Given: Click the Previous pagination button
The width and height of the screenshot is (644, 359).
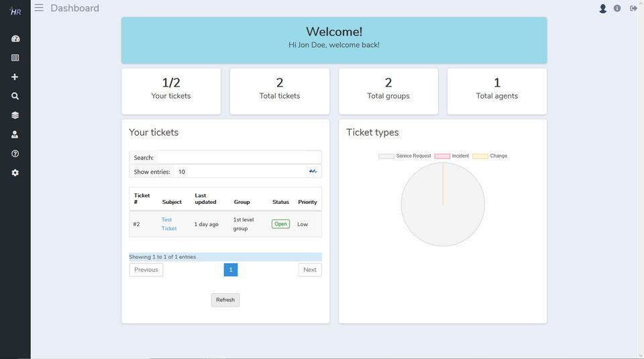Looking at the screenshot, I should tap(146, 270).
